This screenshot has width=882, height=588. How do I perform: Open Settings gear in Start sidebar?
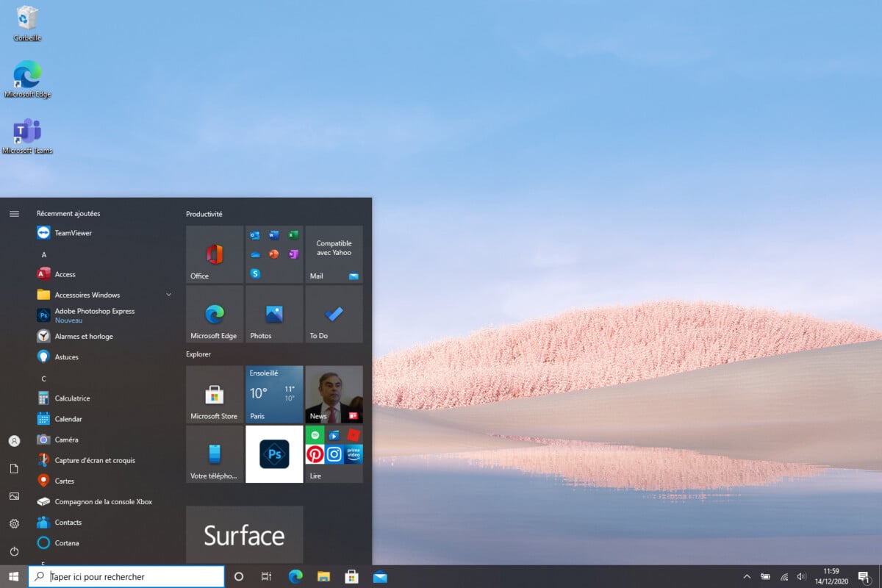click(x=14, y=523)
